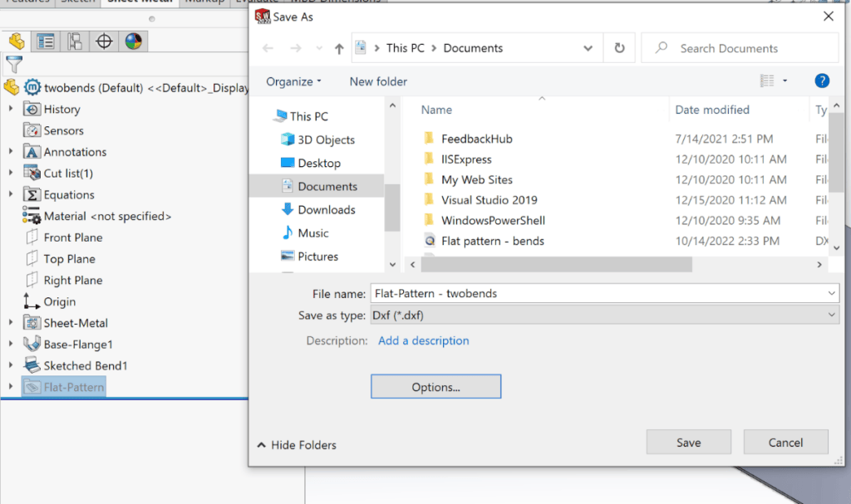Click the refresh icon beside the address bar
This screenshot has width=851, height=504.
619,47
